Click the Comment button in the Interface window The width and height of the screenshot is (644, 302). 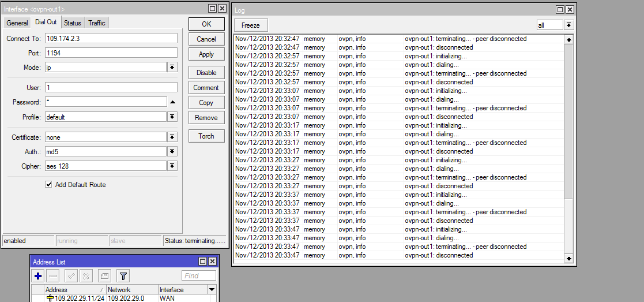206,88
